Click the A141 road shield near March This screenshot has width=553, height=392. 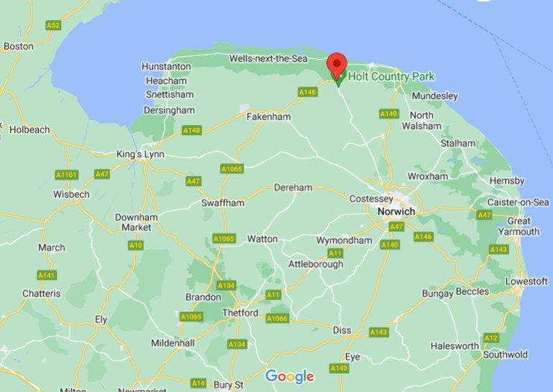47,275
